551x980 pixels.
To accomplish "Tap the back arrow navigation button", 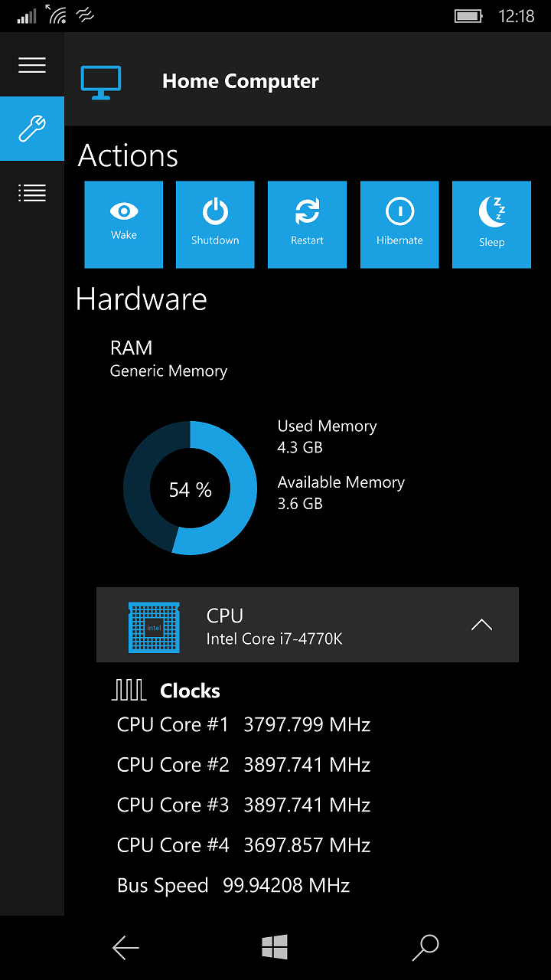I will pos(126,948).
